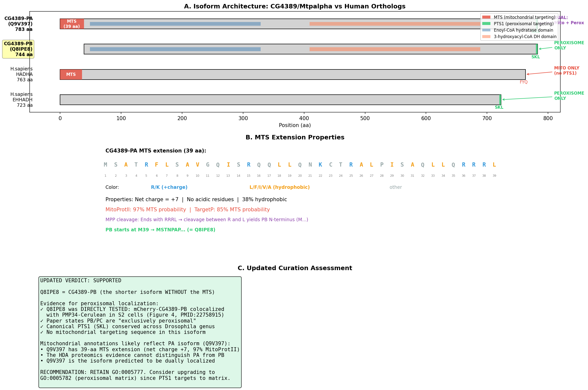This screenshot has width=588, height=390.
Task: Click the red MTS legend swatch
Action: 486,17
